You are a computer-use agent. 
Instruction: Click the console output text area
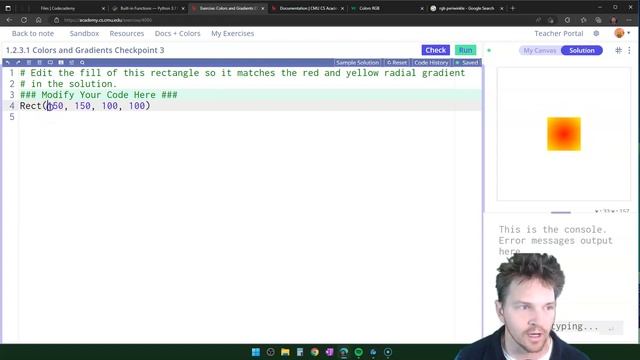[556, 240]
